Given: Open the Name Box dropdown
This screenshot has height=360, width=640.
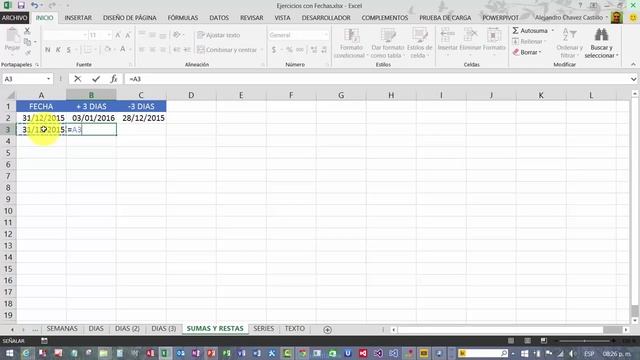Looking at the screenshot, I should click(49, 79).
